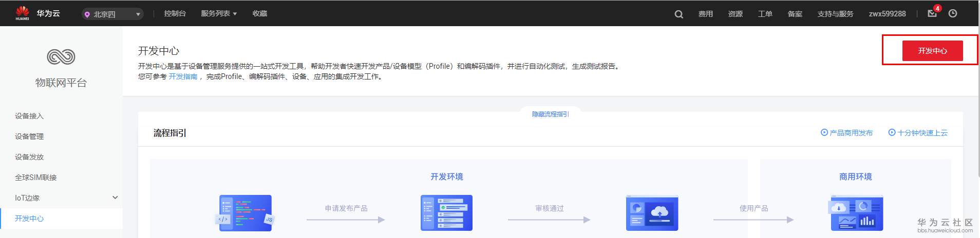This screenshot has height=238, width=980.
Task: Click the 流程指引 section title
Action: point(170,133)
